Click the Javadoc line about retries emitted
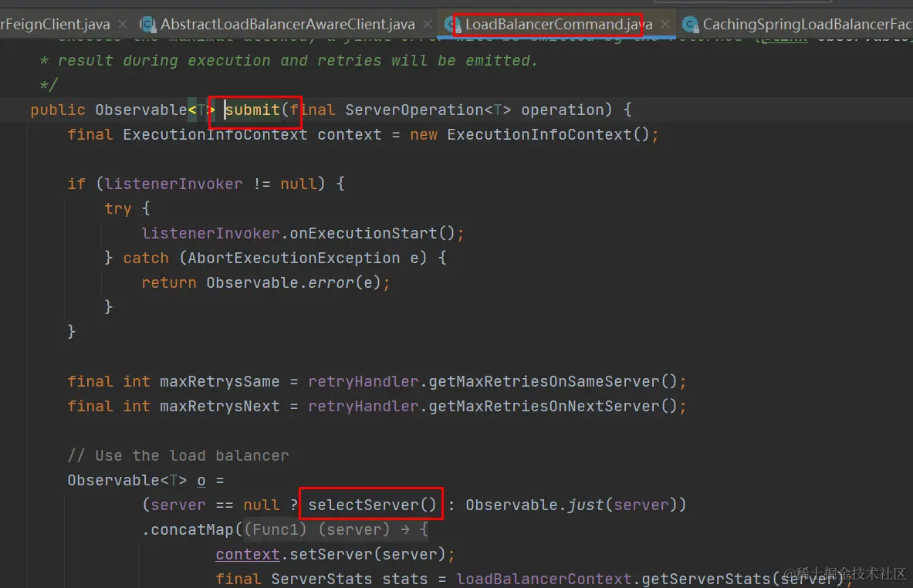This screenshot has width=913, height=588. tap(288, 60)
